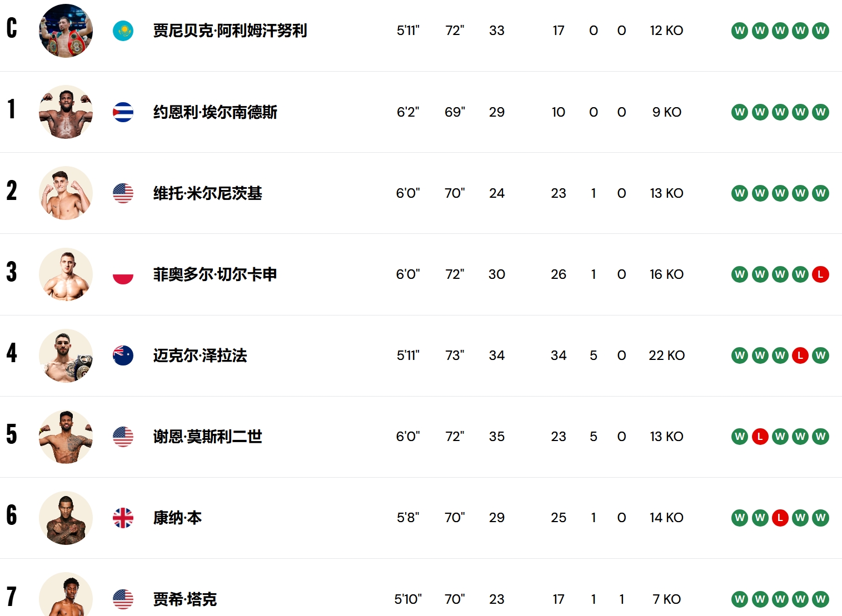Click the red L badge in 康纳·本's row
This screenshot has height=616, width=842.
click(780, 518)
